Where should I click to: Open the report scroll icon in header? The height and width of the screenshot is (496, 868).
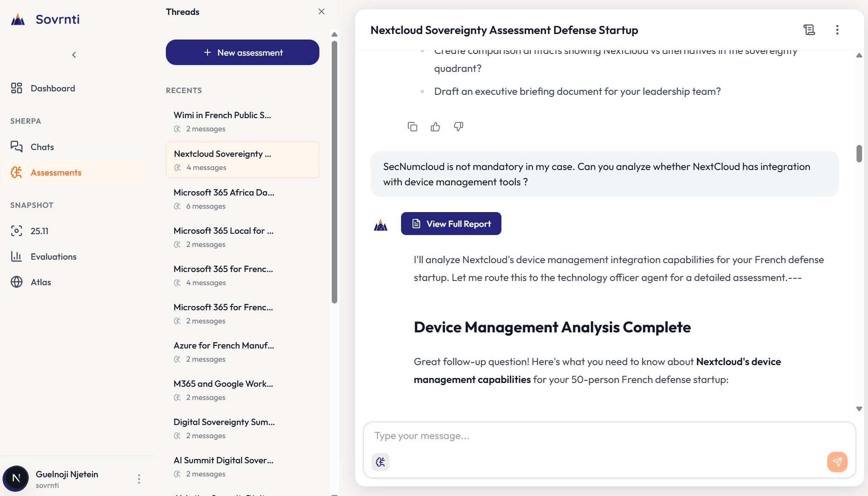click(809, 30)
